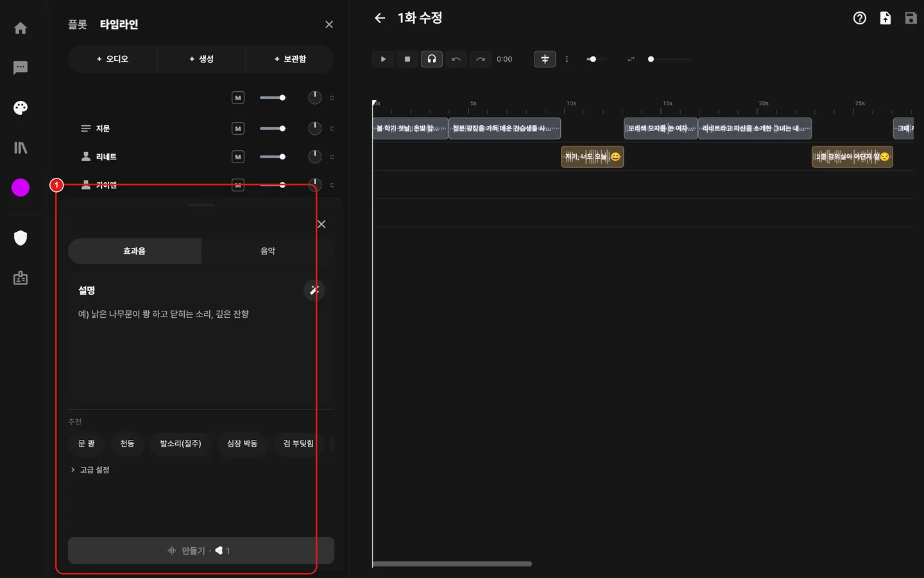Viewport: 924px width, 578px height.
Task: Click the horizontal timeline scrollbar
Action: coord(452,564)
